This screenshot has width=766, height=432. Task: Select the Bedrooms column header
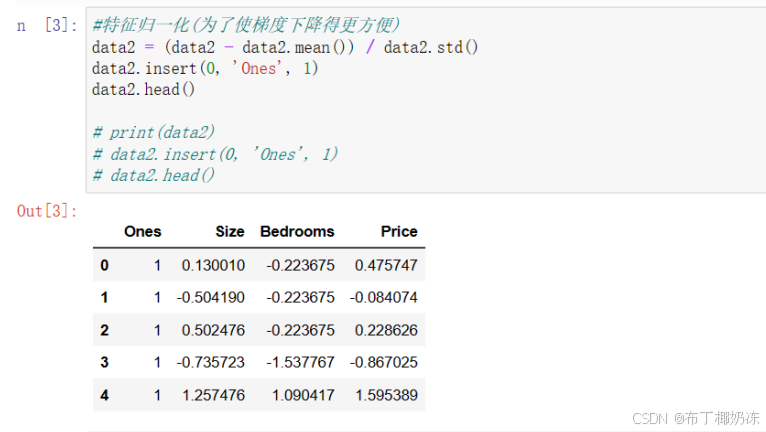click(x=298, y=232)
